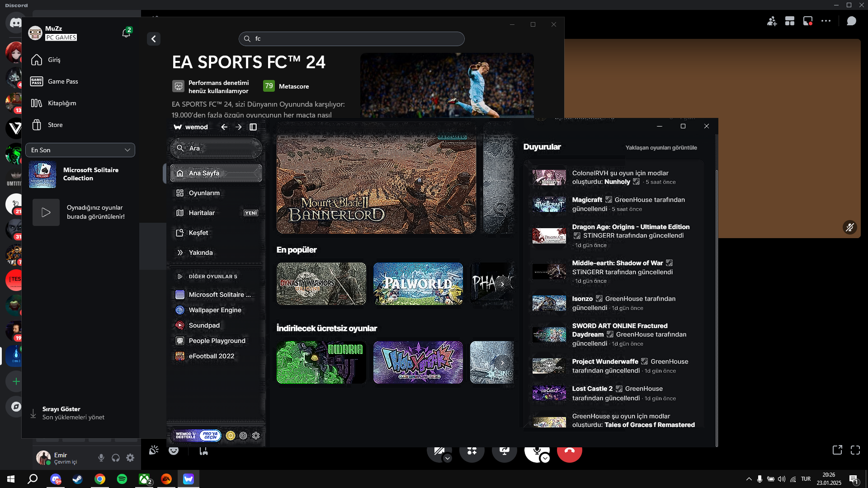Image resolution: width=868 pixels, height=488 pixels.
Task: Open Xbox notifications bell icon
Action: pyautogui.click(x=127, y=33)
